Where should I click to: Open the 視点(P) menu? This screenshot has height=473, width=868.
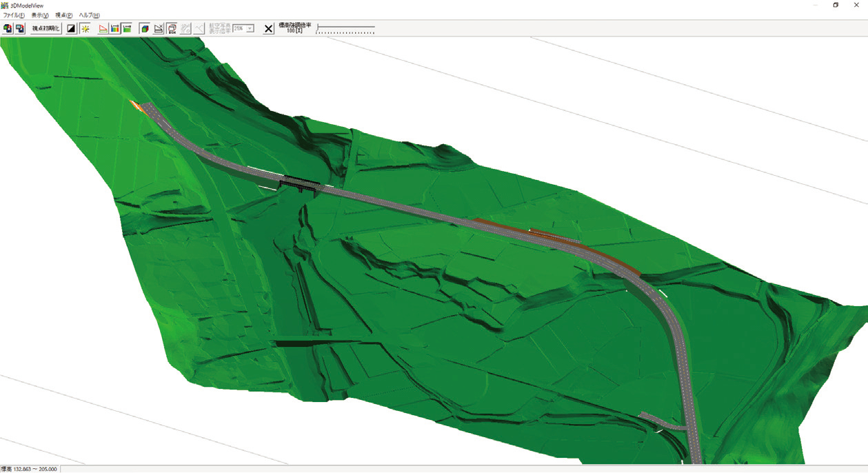[x=64, y=15]
